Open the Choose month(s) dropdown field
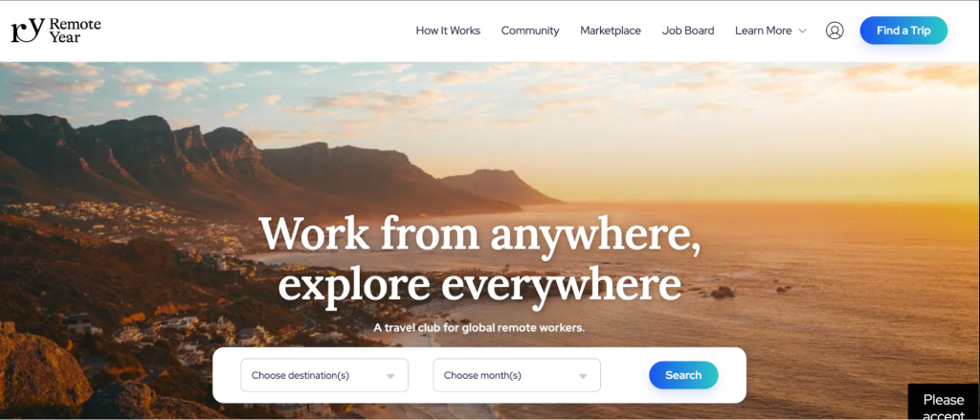 click(517, 375)
